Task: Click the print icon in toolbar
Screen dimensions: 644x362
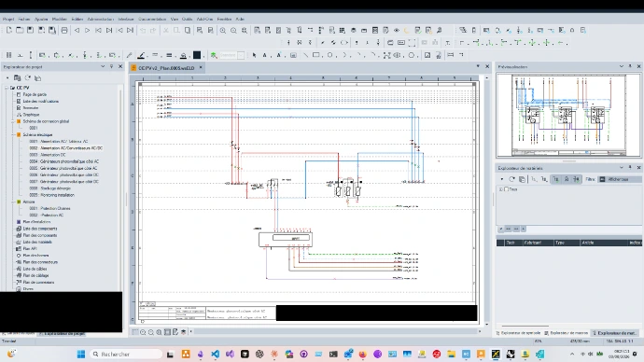Action: (64, 31)
